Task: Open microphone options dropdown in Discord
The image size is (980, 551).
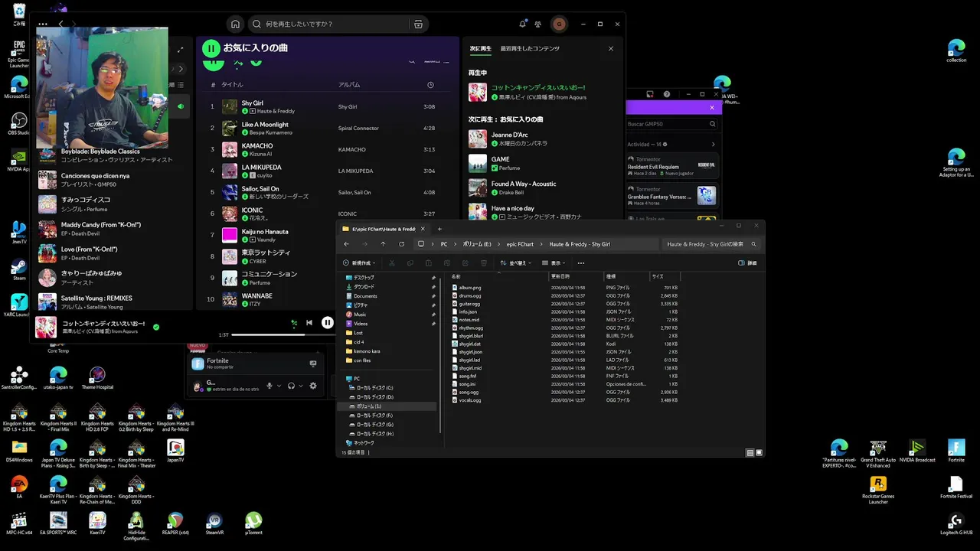Action: pos(279,386)
